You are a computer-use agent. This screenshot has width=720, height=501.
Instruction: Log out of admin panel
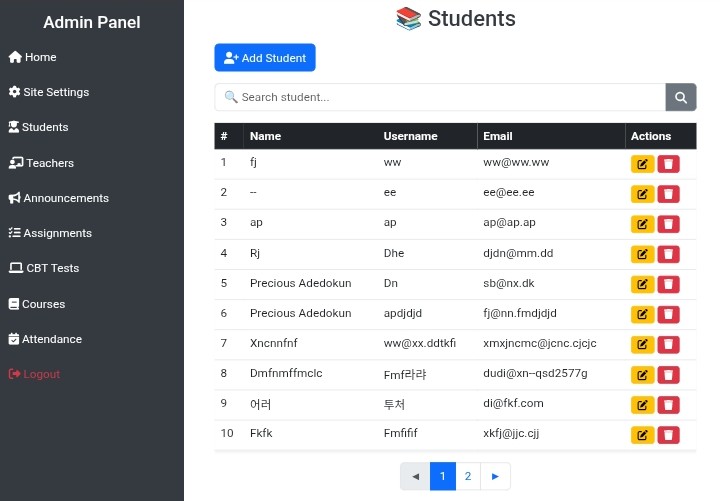(x=41, y=374)
